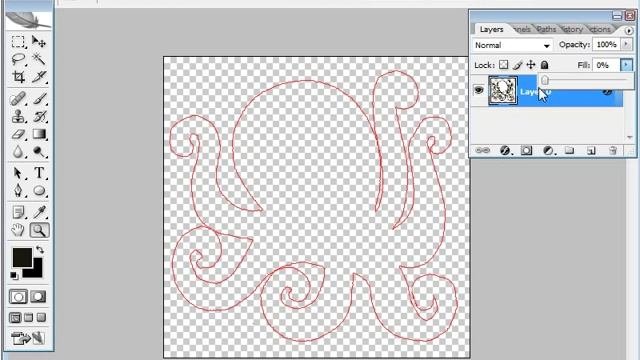The height and width of the screenshot is (360, 640).
Task: Toggle lock image pixels
Action: click(518, 65)
